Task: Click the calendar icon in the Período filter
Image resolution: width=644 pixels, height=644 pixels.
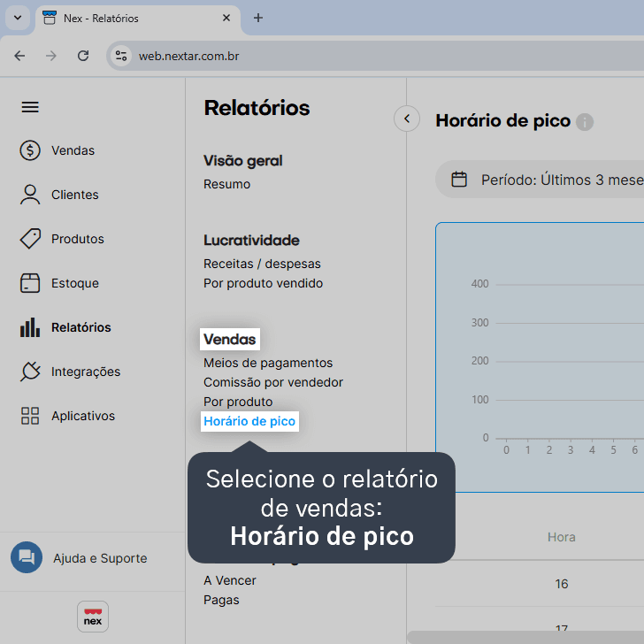Action: (459, 180)
